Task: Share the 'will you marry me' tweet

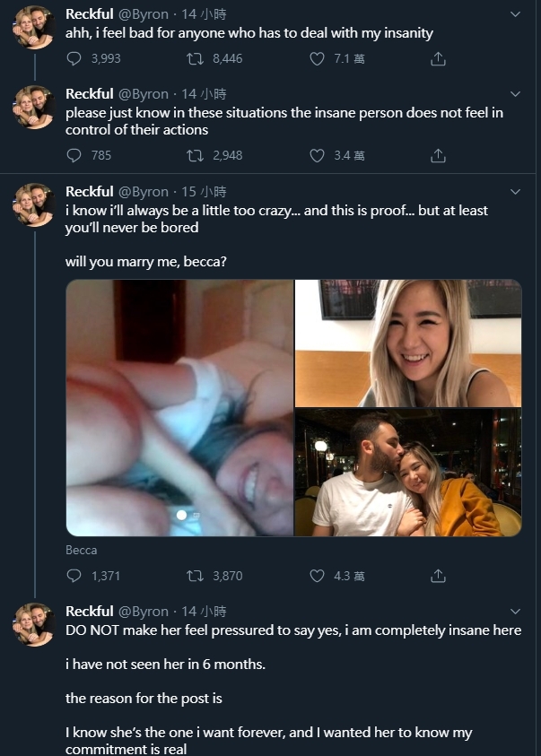Action: click(438, 576)
